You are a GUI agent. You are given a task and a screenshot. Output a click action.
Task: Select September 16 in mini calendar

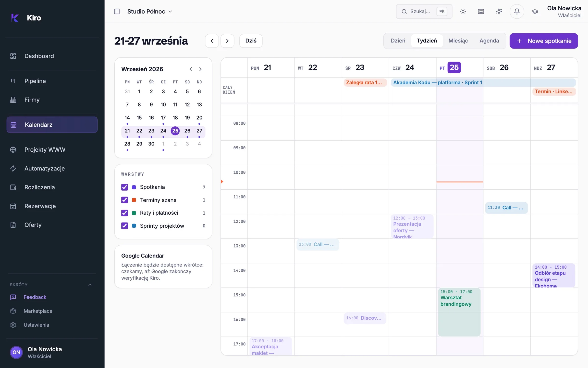pyautogui.click(x=151, y=118)
